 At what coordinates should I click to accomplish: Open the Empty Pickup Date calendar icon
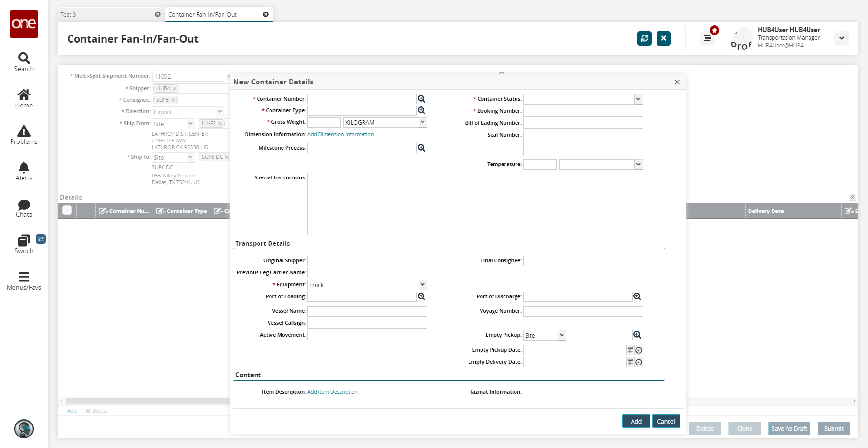point(631,350)
